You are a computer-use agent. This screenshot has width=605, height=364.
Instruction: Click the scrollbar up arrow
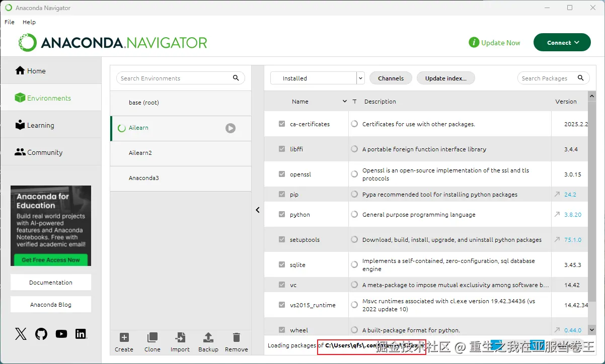point(592,96)
